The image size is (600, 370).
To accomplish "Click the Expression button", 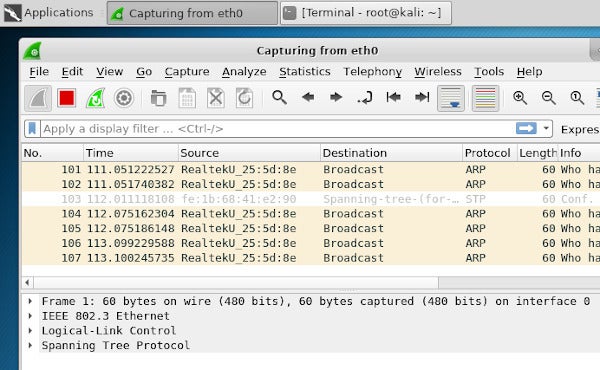I will (580, 129).
